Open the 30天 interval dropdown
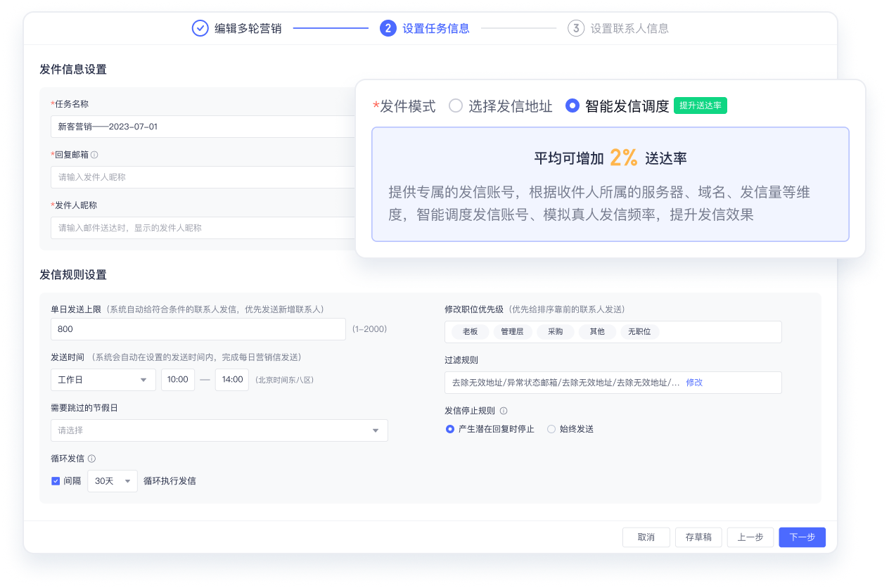The height and width of the screenshot is (588, 889). [x=112, y=481]
